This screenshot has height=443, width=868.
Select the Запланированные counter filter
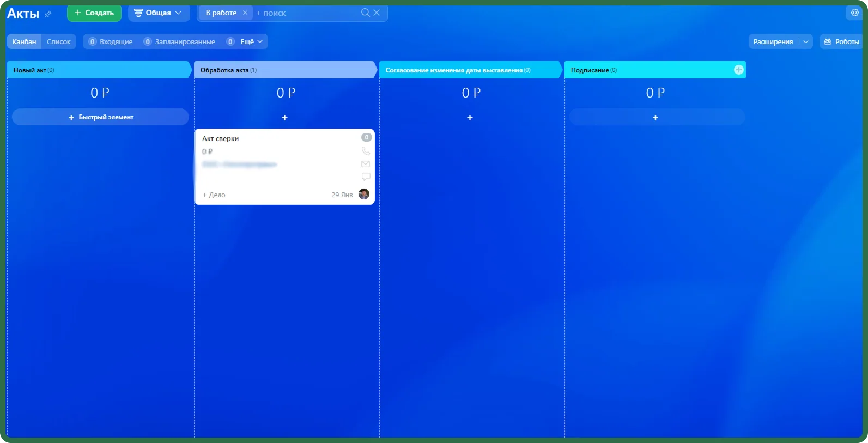[x=179, y=41]
